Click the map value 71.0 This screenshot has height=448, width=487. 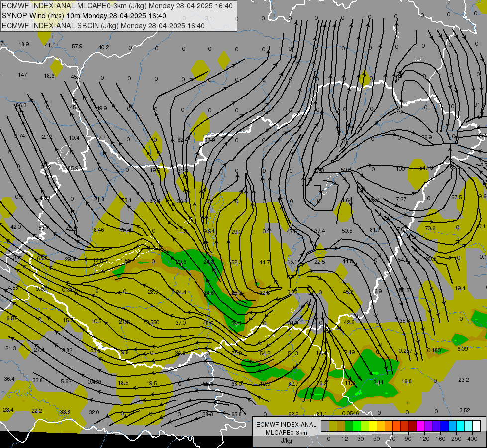237,353
